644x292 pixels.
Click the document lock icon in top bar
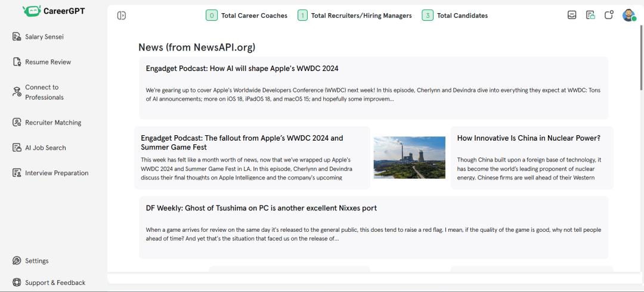click(590, 15)
